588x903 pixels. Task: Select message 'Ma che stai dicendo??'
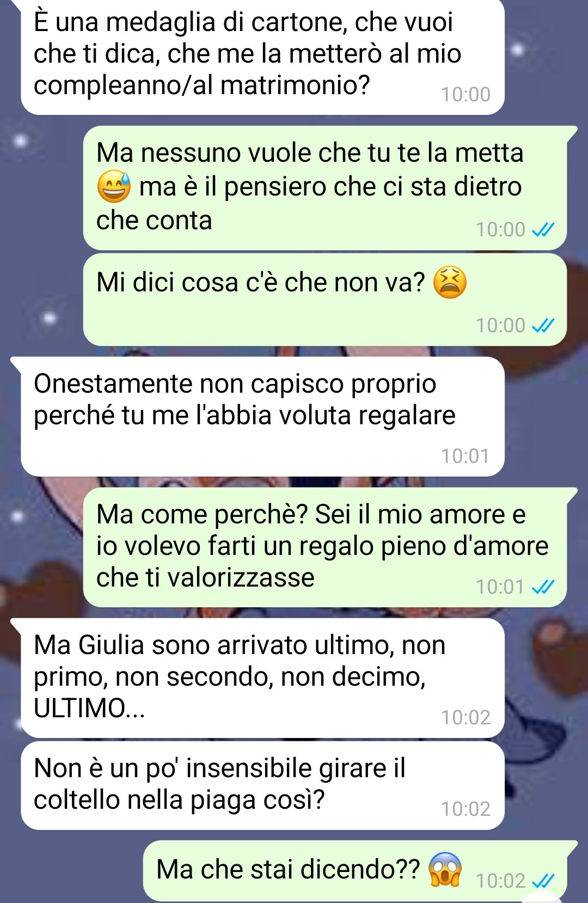[355, 870]
